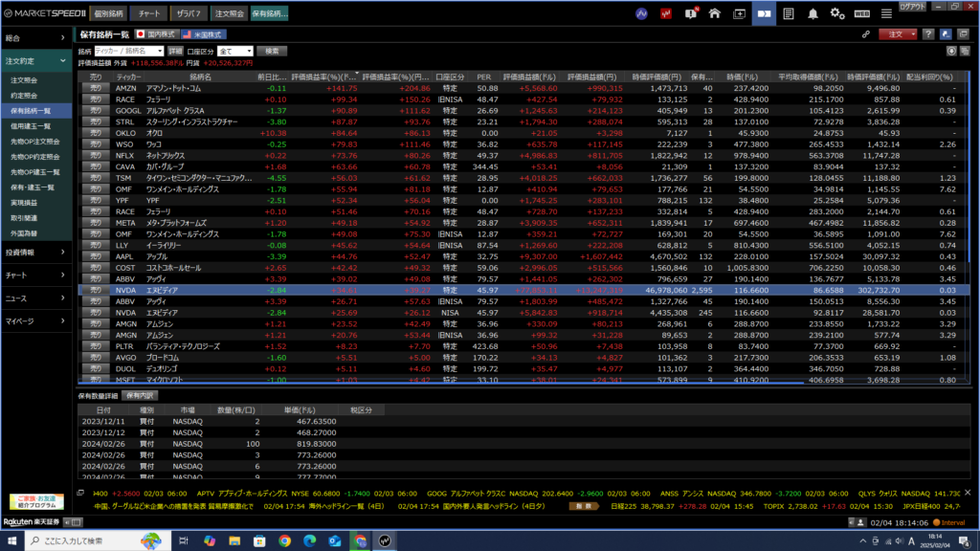This screenshot has height=551, width=980.
Task: Open the red chart icon in top toolbar
Action: point(666,13)
